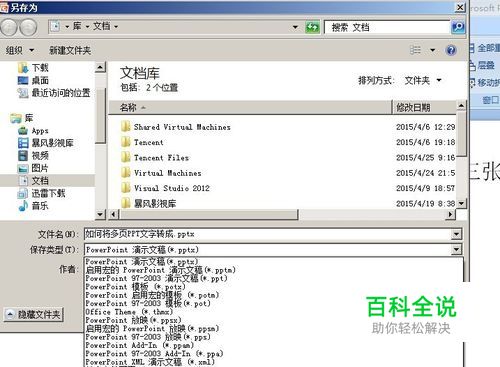
Task: Choose 启用宏的 PowerPoint 演示文稿 (*.pptm)
Action: click(x=161, y=270)
